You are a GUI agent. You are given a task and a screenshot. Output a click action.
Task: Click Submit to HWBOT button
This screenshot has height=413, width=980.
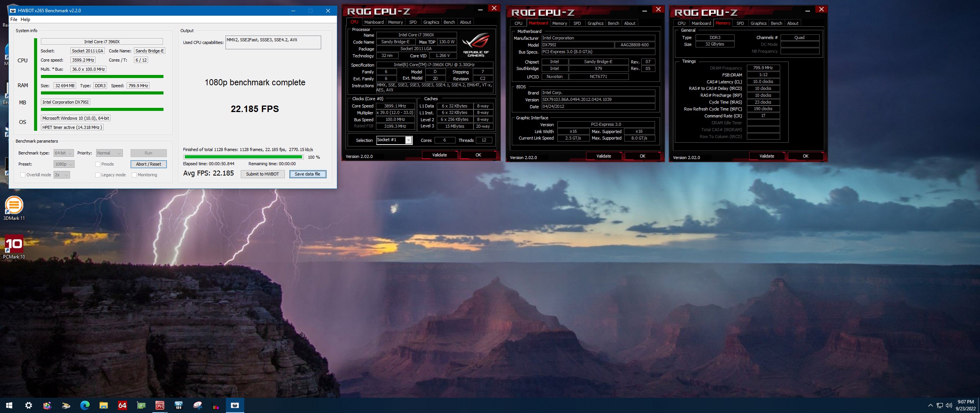262,174
